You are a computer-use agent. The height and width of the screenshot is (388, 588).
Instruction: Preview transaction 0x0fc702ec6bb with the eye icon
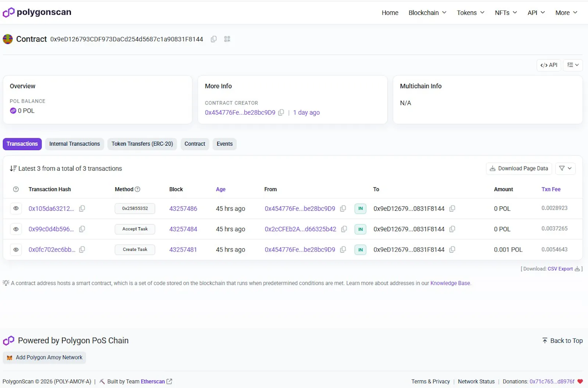(x=16, y=250)
